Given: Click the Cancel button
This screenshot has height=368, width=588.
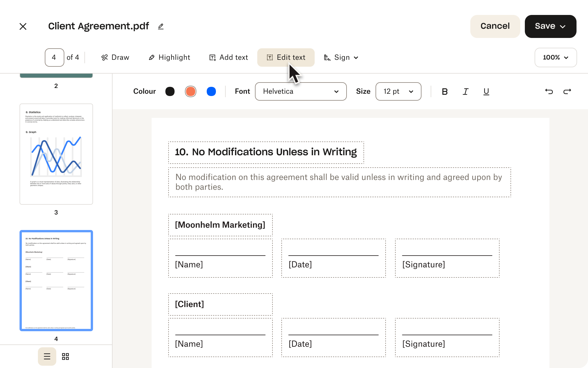Looking at the screenshot, I should (x=495, y=26).
